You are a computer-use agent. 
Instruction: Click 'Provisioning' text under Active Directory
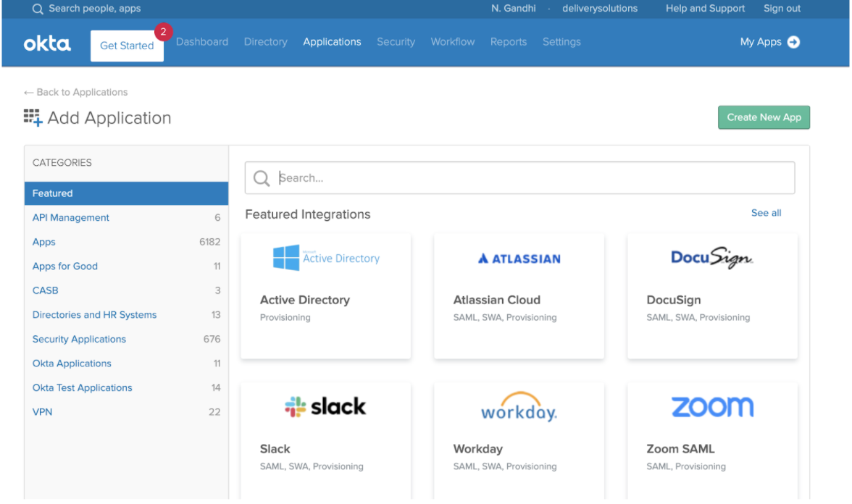[x=285, y=318]
